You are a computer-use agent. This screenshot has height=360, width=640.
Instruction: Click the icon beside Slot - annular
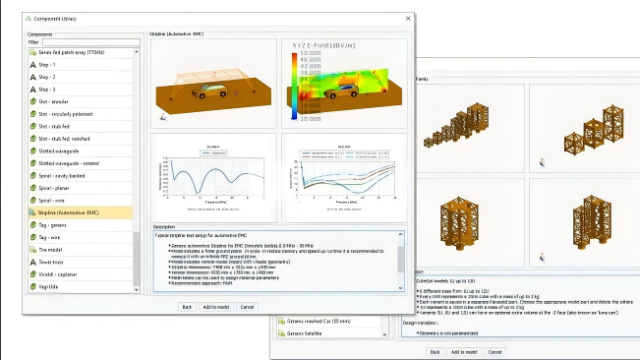point(33,102)
